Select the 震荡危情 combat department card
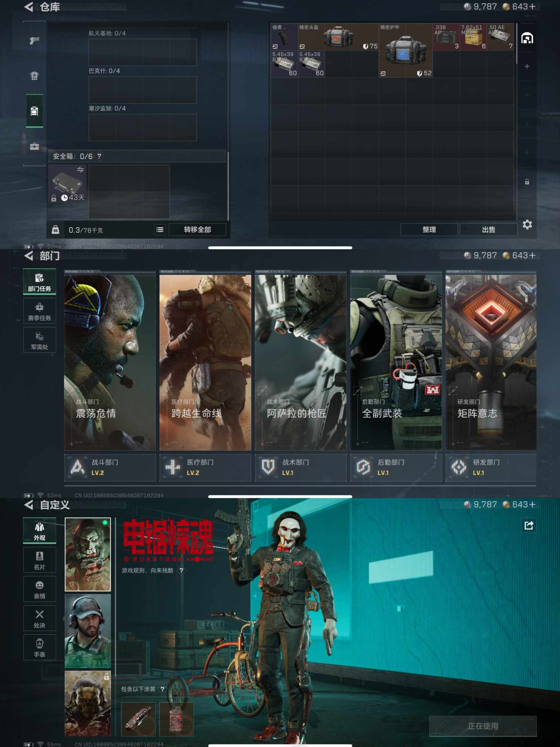Screen dimensions: 560x747 109,362
